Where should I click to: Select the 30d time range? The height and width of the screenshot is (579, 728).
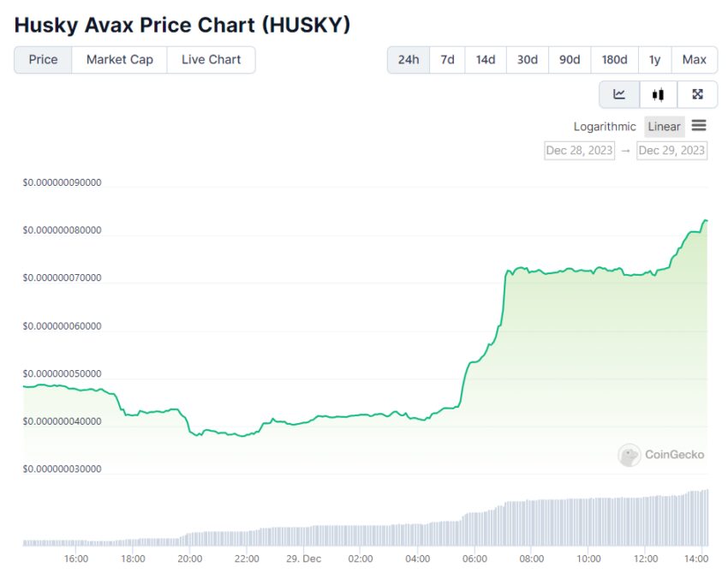click(x=527, y=60)
